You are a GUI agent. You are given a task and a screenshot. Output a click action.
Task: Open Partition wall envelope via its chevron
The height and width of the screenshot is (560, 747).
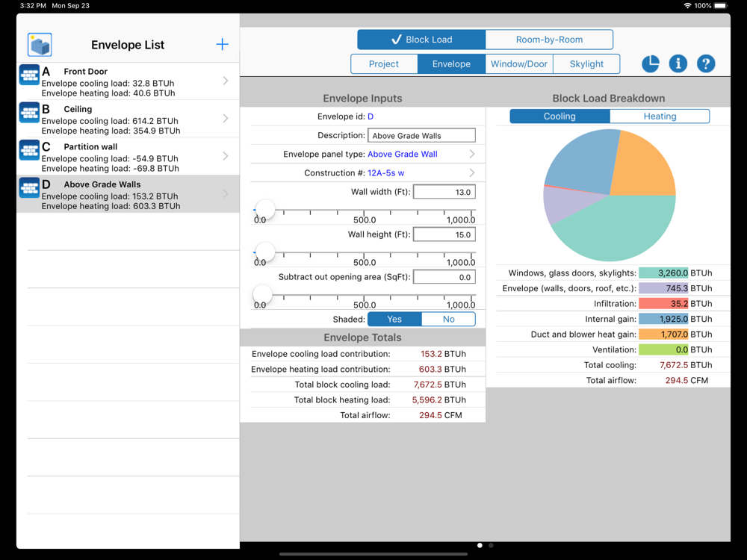tap(226, 156)
